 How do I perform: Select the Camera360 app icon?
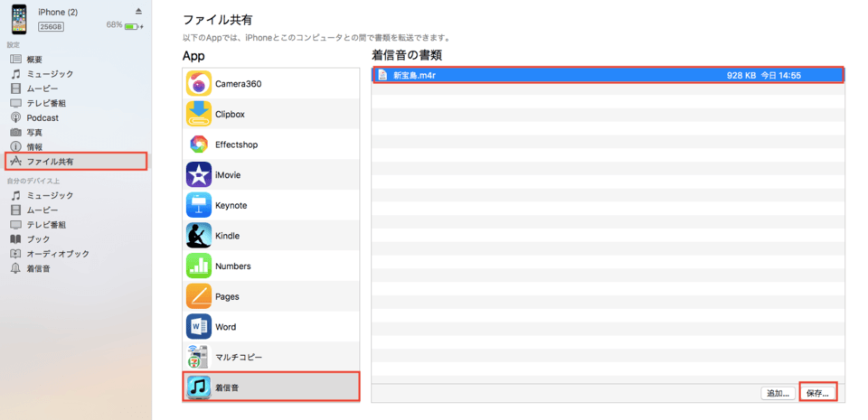click(199, 84)
